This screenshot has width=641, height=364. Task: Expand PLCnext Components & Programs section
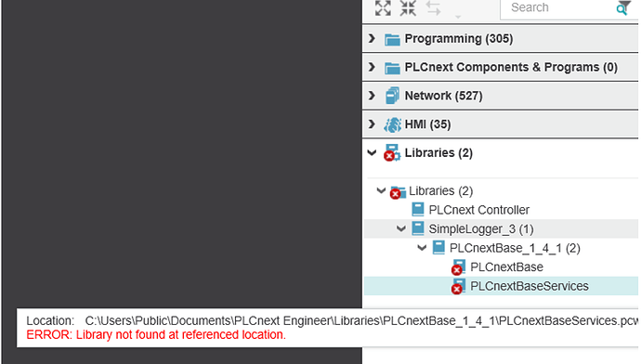pos(372,67)
